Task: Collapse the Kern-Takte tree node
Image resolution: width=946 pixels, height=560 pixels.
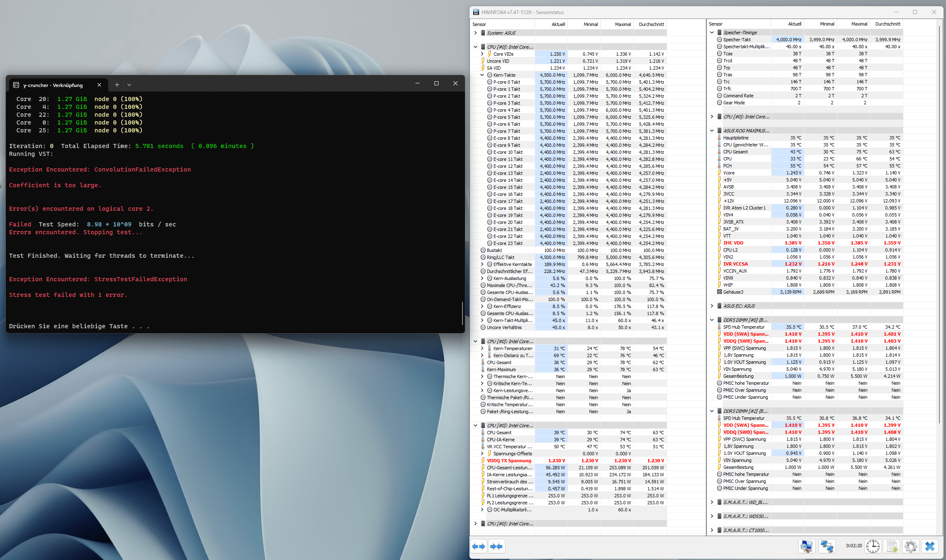Action: [482, 75]
